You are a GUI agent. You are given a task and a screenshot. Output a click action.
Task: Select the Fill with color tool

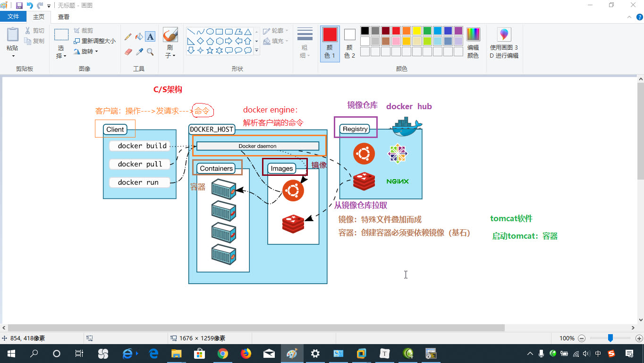point(139,36)
